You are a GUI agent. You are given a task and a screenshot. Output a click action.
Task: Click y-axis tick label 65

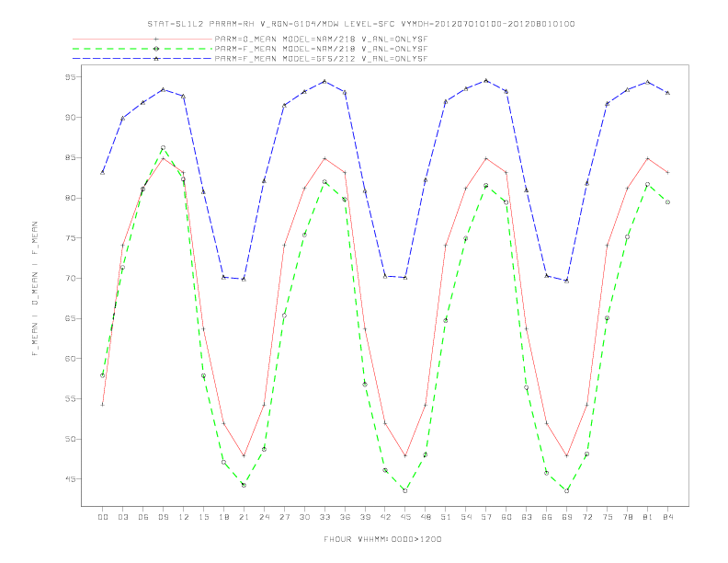(x=71, y=318)
